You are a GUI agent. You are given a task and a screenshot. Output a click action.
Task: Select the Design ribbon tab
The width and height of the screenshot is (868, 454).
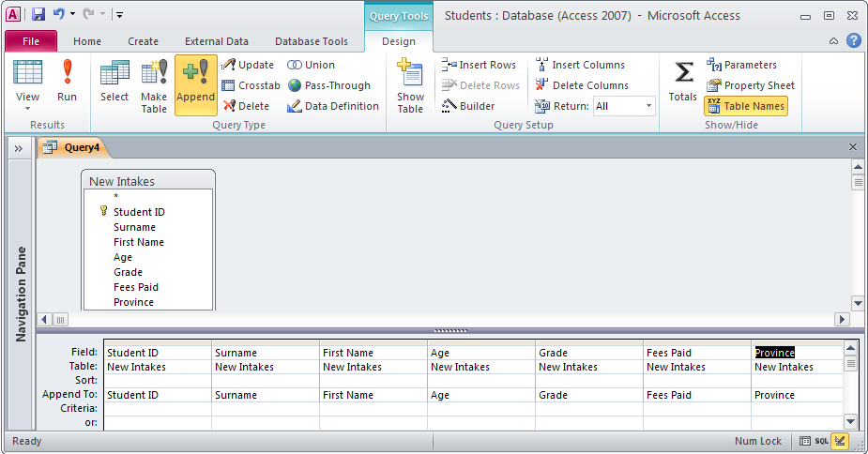399,41
